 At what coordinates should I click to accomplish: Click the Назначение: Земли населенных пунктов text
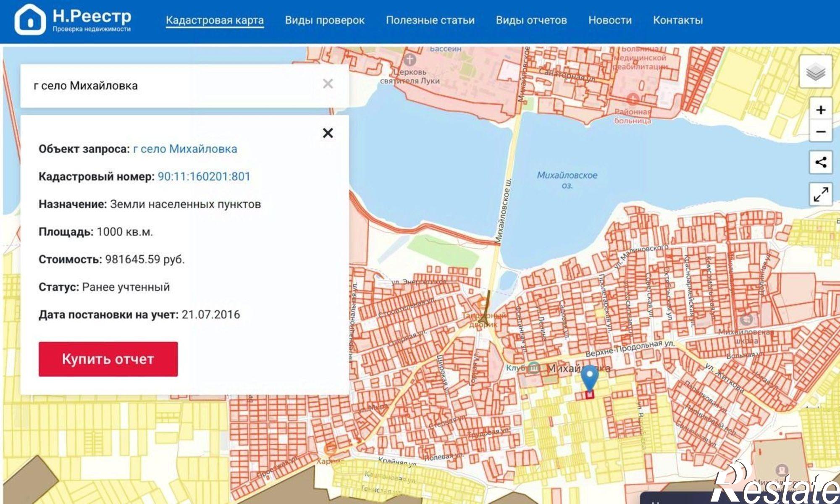click(150, 204)
